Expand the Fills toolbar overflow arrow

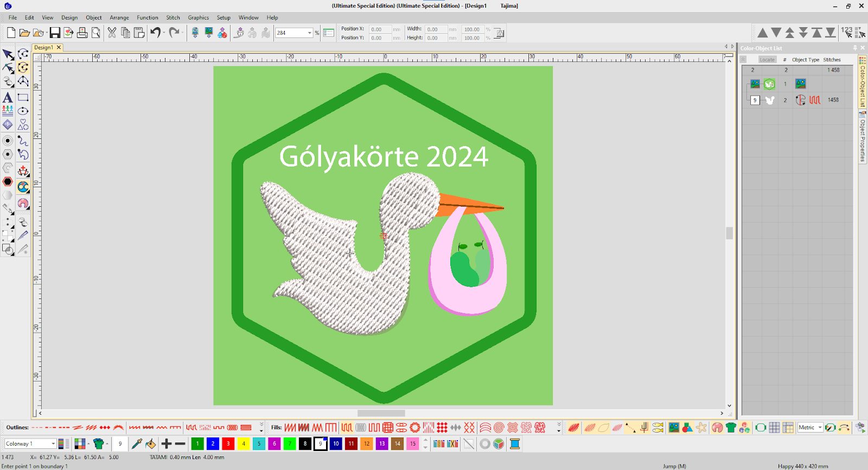(559, 428)
